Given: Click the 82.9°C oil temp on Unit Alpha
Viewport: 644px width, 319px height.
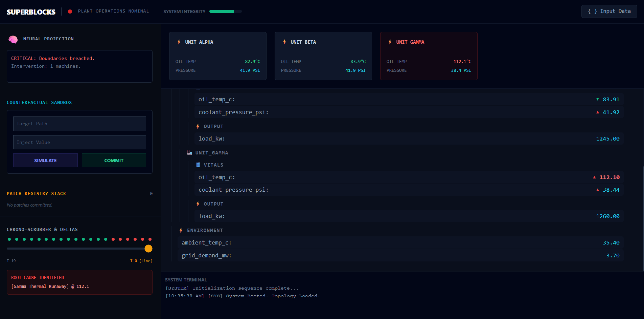Looking at the screenshot, I should (x=252, y=62).
